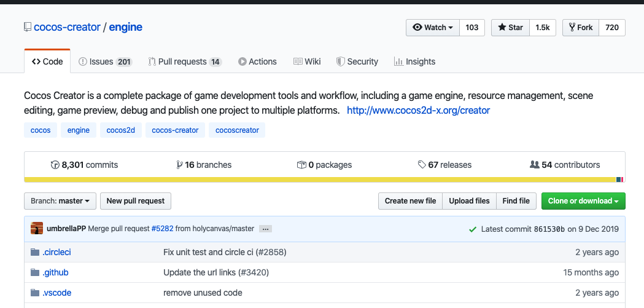
Task: Click the .vscode folder icon
Action: tap(35, 293)
